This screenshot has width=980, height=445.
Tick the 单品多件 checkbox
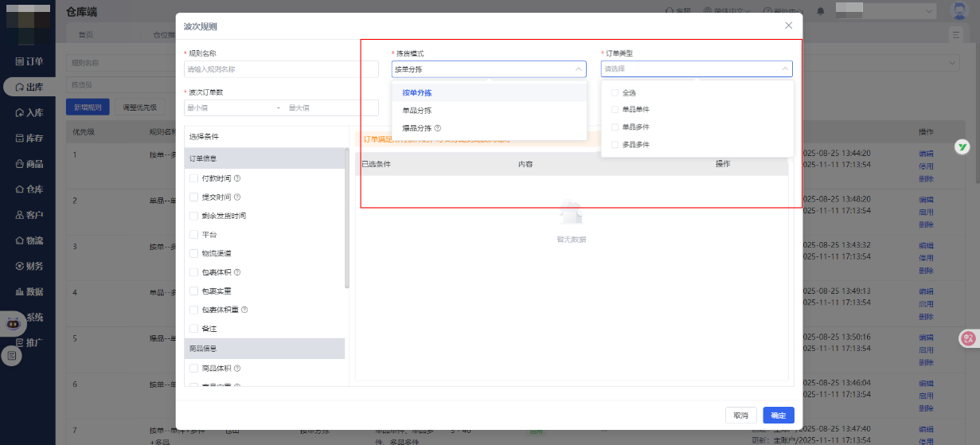615,127
